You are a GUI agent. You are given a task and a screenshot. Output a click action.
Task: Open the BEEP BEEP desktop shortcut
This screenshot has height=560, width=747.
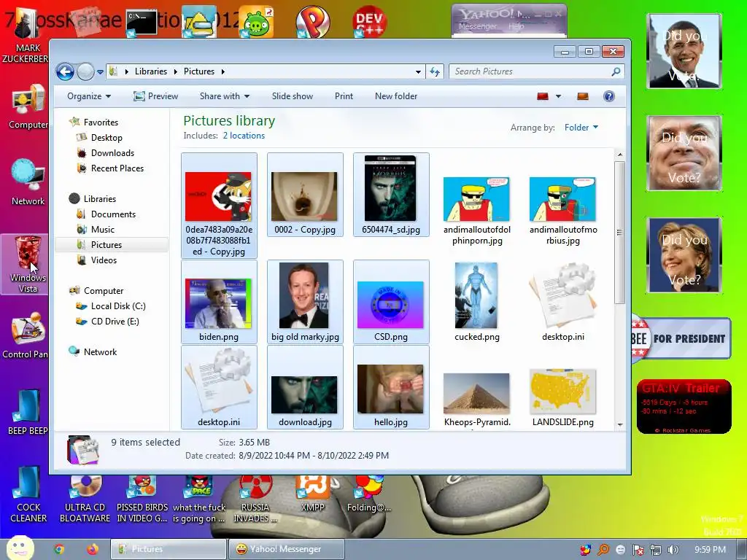point(28,413)
